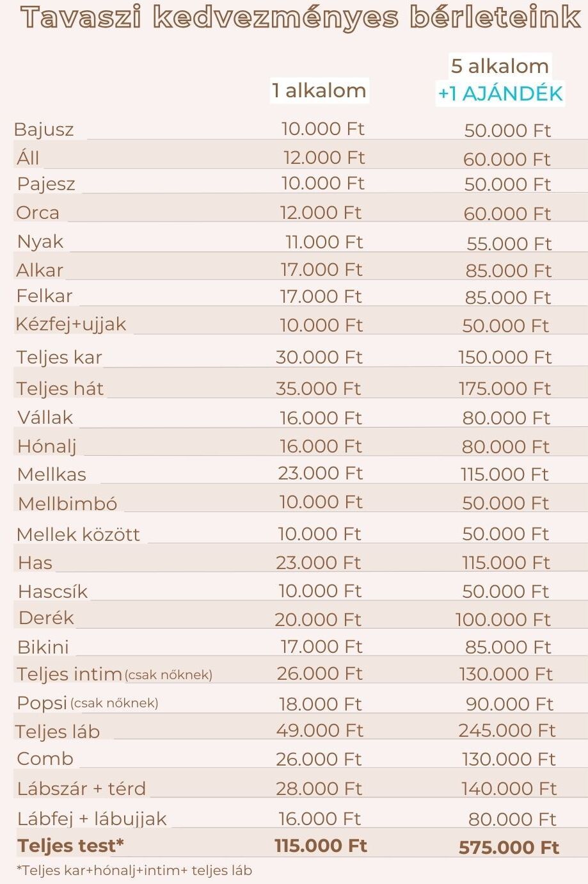This screenshot has width=588, height=884.
Task: Select the 'Mellbimbó' treatment name
Action: [67, 504]
